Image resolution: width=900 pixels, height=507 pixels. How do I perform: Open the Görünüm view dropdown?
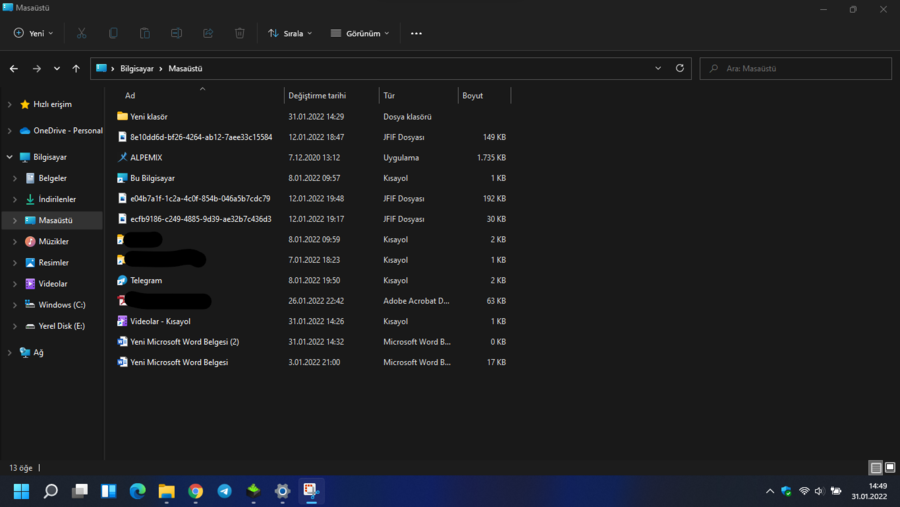point(360,33)
